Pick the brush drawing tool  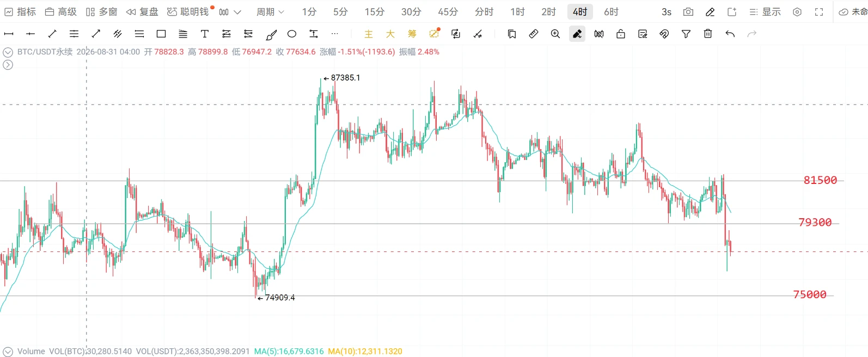click(x=271, y=34)
